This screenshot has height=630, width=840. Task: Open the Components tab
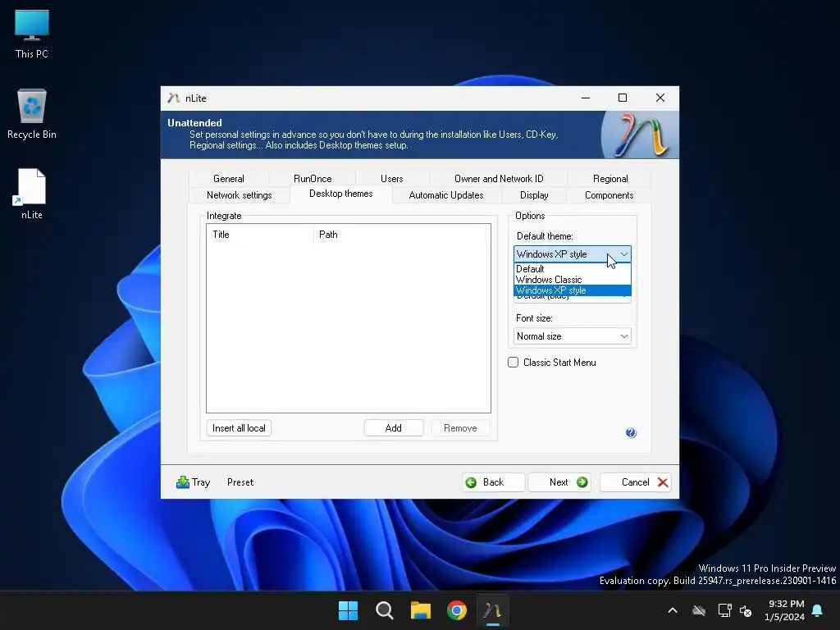coord(609,195)
